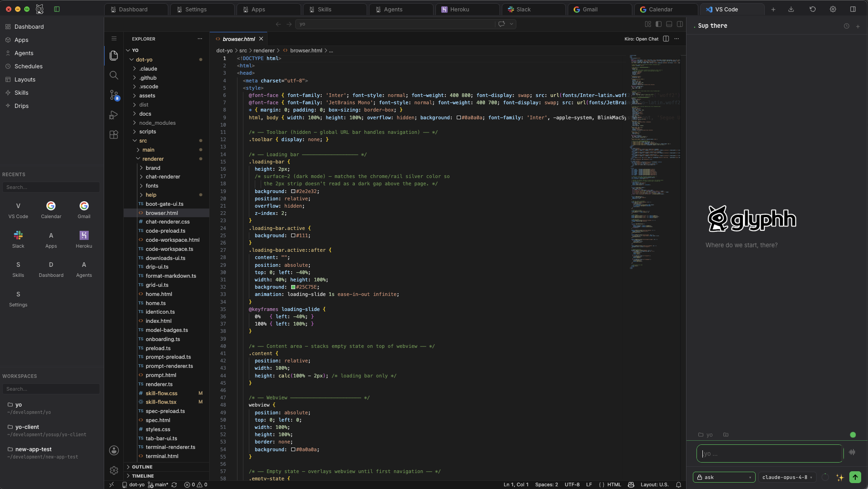Toggle the secondary side bar visibility
868x489 pixels.
point(680,24)
